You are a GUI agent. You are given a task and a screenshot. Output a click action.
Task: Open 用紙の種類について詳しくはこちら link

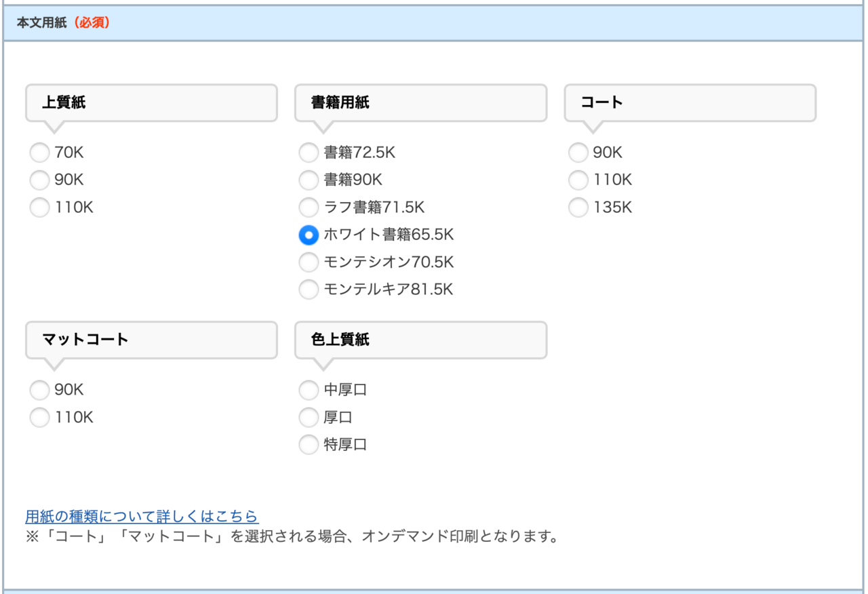click(x=141, y=516)
